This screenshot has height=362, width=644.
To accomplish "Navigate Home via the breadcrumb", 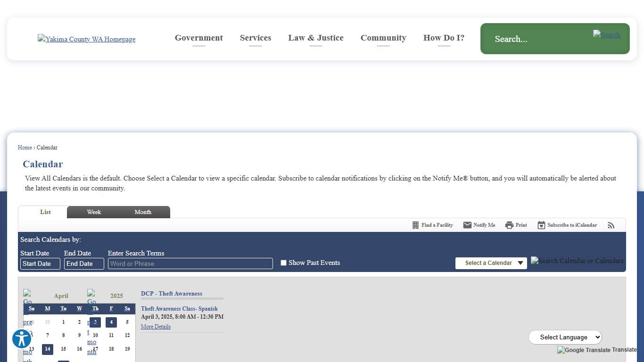I will coord(25,148).
